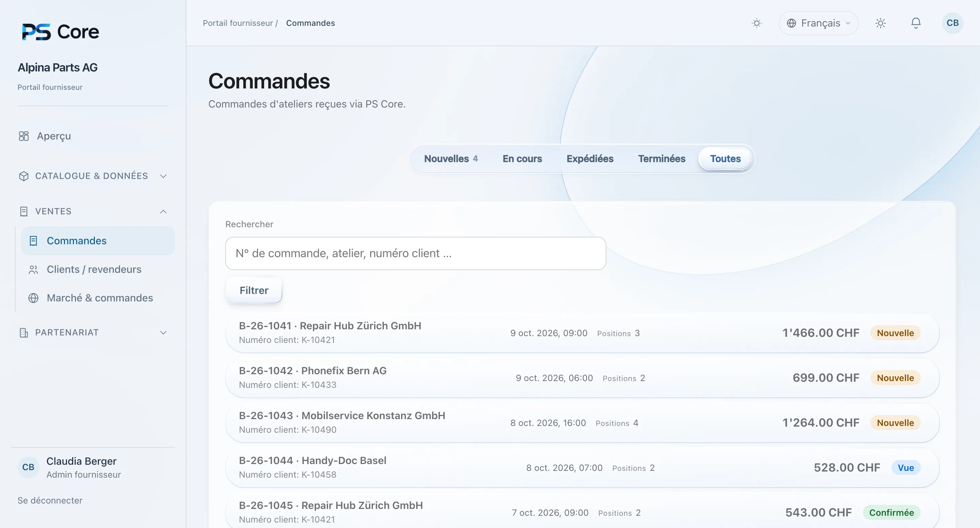The height and width of the screenshot is (528, 980).
Task: Click the Claudia Berger user name
Action: pyautogui.click(x=81, y=461)
